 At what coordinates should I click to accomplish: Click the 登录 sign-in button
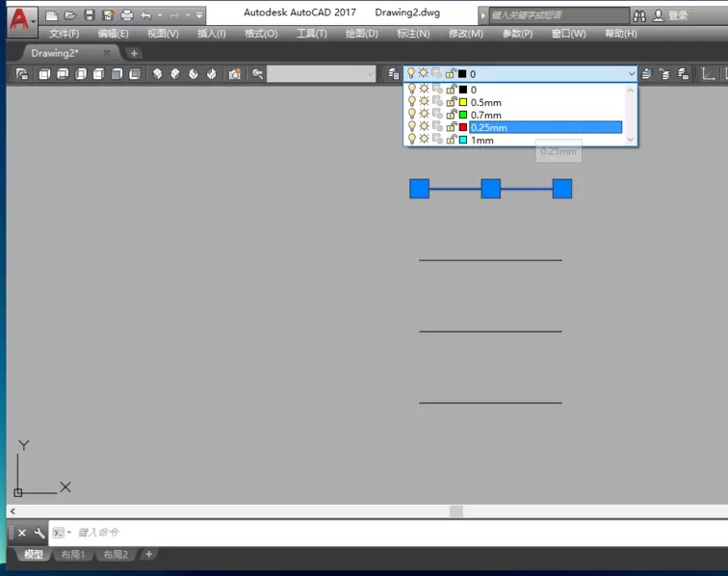coord(670,15)
